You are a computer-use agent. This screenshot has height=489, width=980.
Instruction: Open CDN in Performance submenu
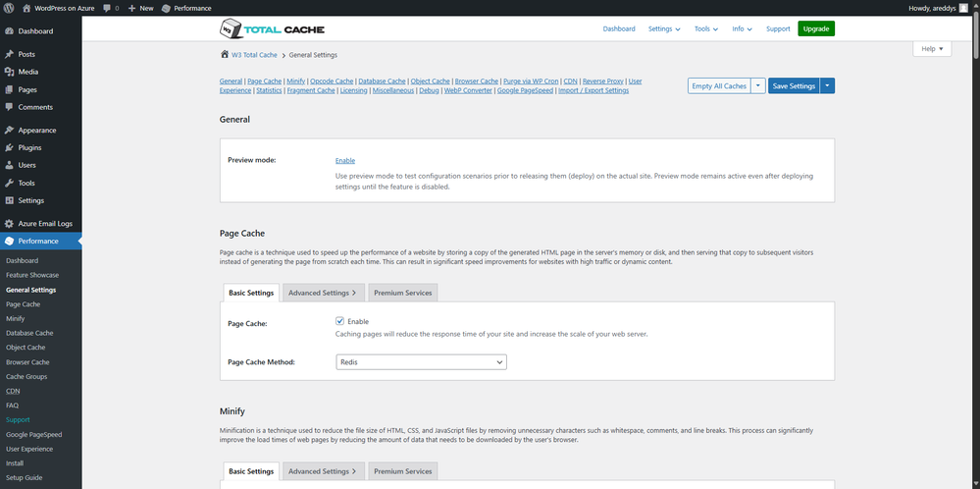pyautogui.click(x=13, y=391)
